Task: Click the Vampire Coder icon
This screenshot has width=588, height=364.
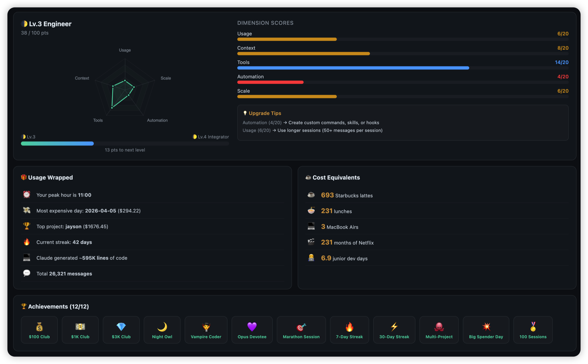Action: tap(206, 327)
